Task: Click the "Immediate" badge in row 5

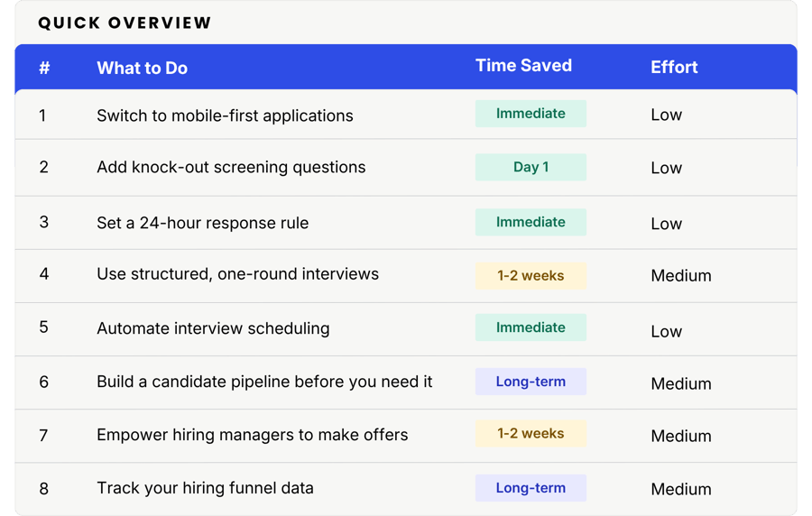Action: [x=531, y=327]
